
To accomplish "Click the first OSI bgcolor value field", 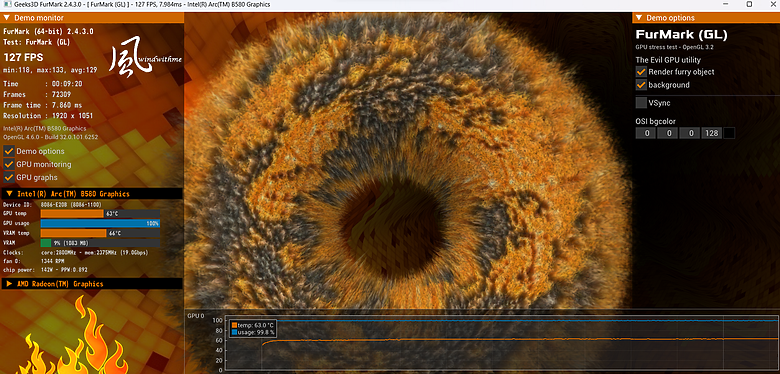I will point(646,133).
